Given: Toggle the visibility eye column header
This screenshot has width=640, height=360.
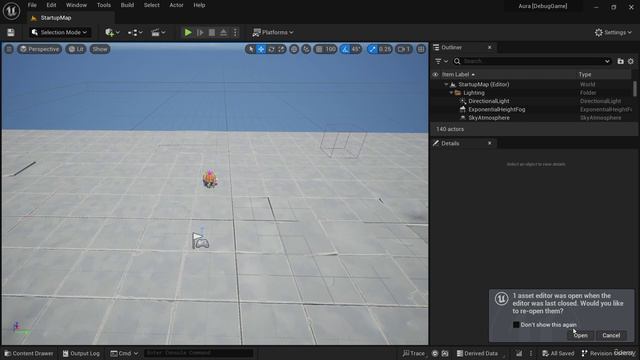Looking at the screenshot, I should pos(436,74).
